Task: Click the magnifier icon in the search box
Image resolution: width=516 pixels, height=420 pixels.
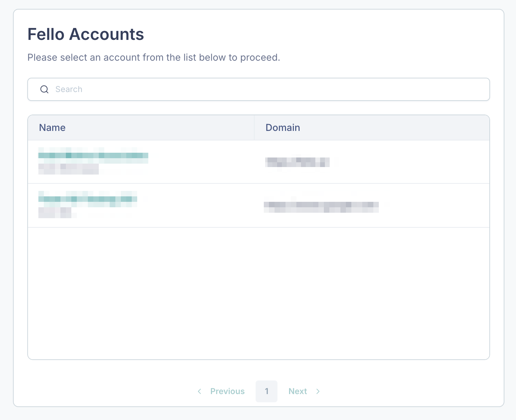Action: (44, 89)
